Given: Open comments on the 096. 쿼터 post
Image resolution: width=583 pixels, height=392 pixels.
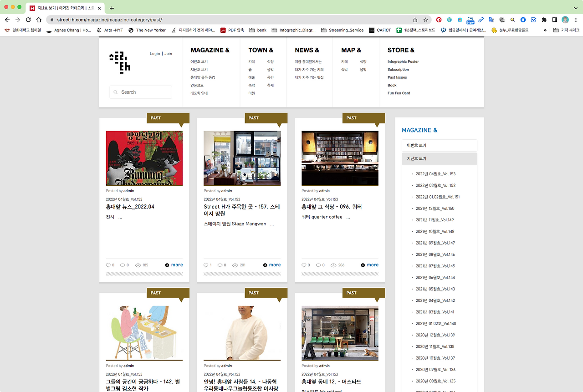Looking at the screenshot, I should (x=318, y=265).
